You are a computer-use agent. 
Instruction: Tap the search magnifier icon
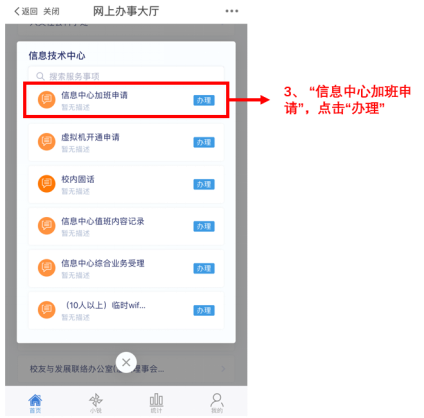tap(40, 76)
